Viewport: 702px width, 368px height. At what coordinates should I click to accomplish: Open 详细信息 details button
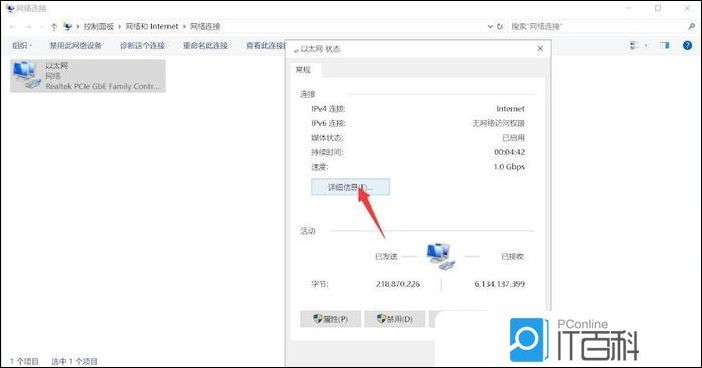pyautogui.click(x=350, y=187)
